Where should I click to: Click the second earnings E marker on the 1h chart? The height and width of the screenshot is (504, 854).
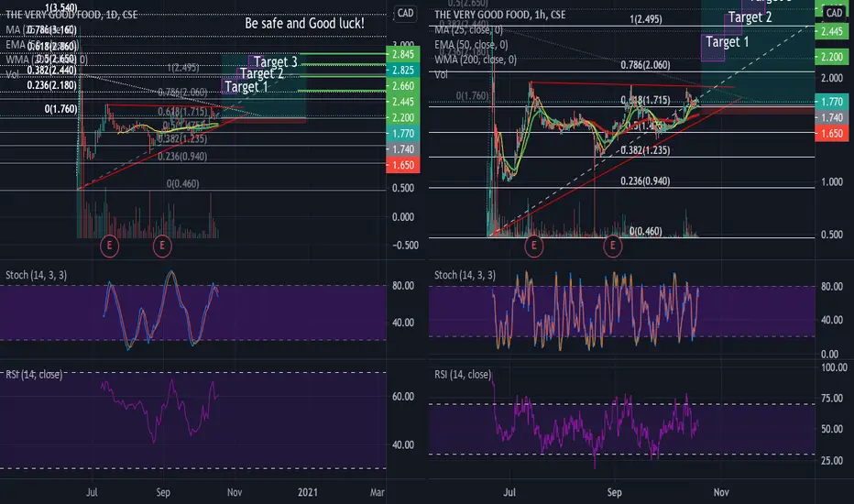(613, 246)
